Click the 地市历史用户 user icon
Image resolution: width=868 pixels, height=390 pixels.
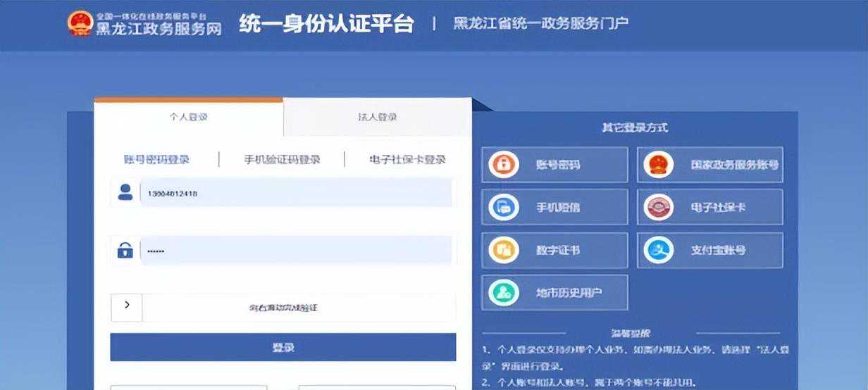pos(504,292)
